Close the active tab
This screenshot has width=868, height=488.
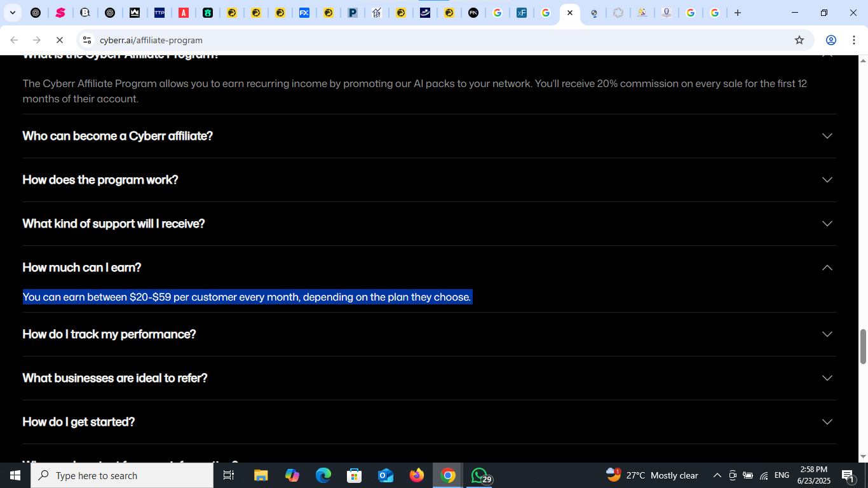570,13
